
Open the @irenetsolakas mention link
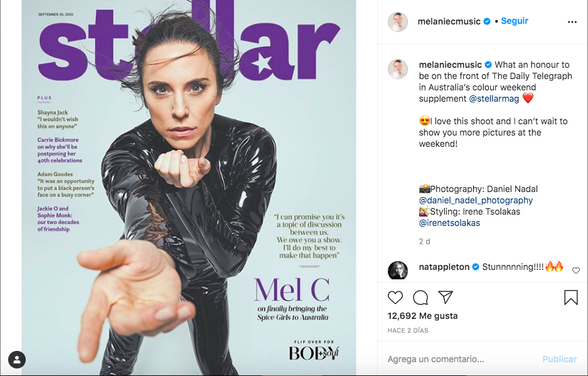point(449,223)
